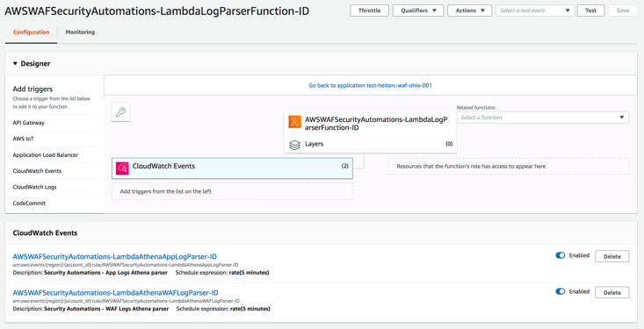Open the AWSWAFSecurityAutomations-LambdaAthenaWAFLogParser-ID link
Screen dimensions: 644x329
115,293
